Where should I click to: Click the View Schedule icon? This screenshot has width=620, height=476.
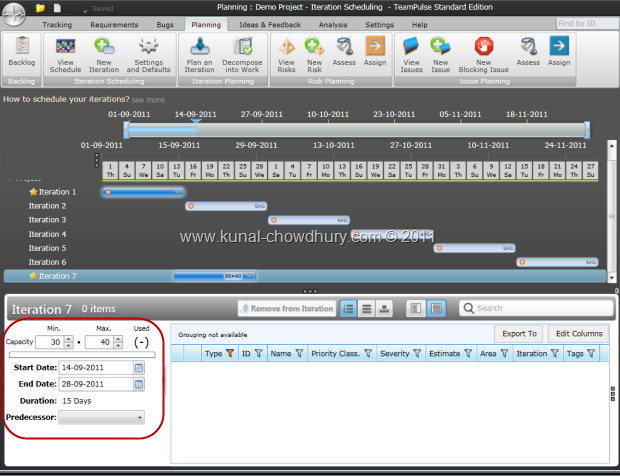pyautogui.click(x=65, y=46)
